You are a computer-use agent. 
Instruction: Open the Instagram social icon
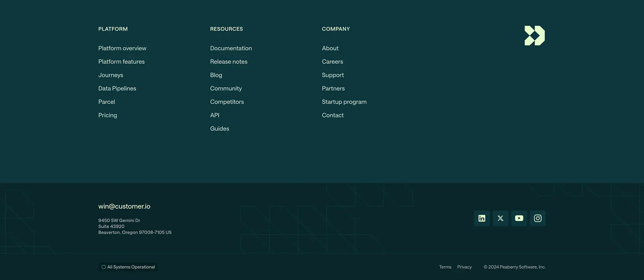(538, 218)
